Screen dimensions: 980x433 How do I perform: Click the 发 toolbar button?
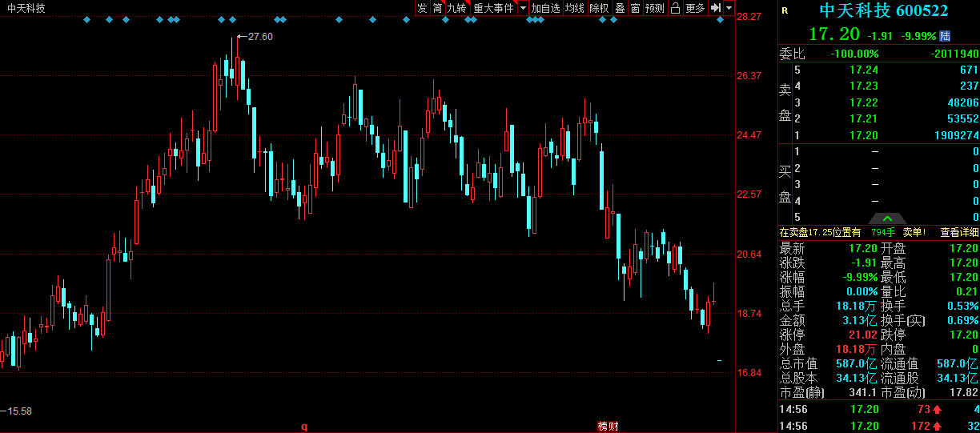coord(422,8)
